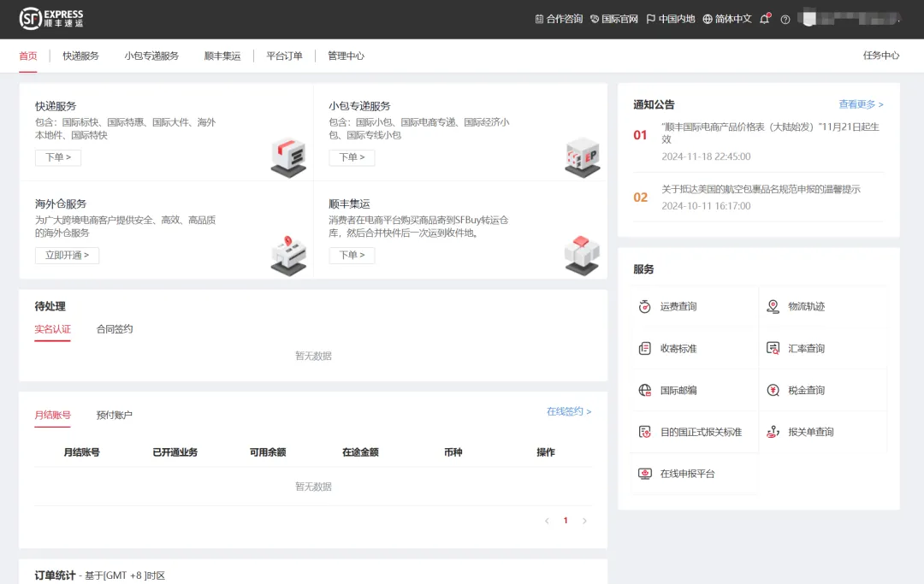Click the 税金查询 tax query icon
Viewport: 924px width, 584px height.
point(773,391)
